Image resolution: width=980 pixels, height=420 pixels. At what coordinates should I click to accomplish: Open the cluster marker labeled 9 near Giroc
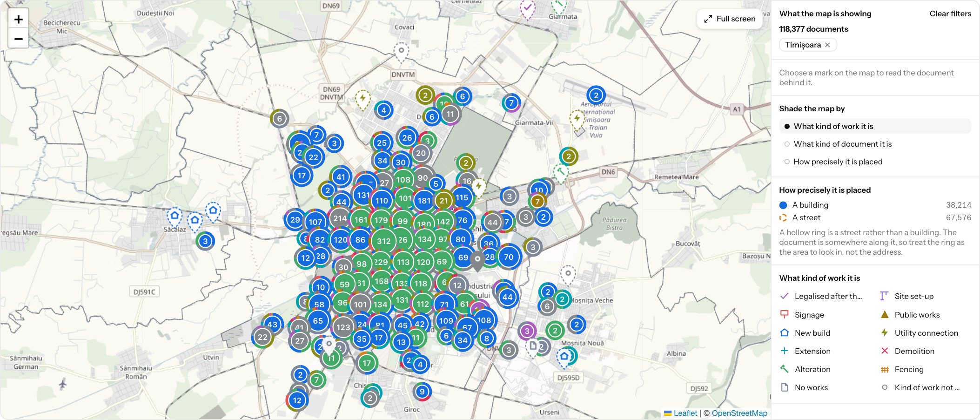pos(422,392)
